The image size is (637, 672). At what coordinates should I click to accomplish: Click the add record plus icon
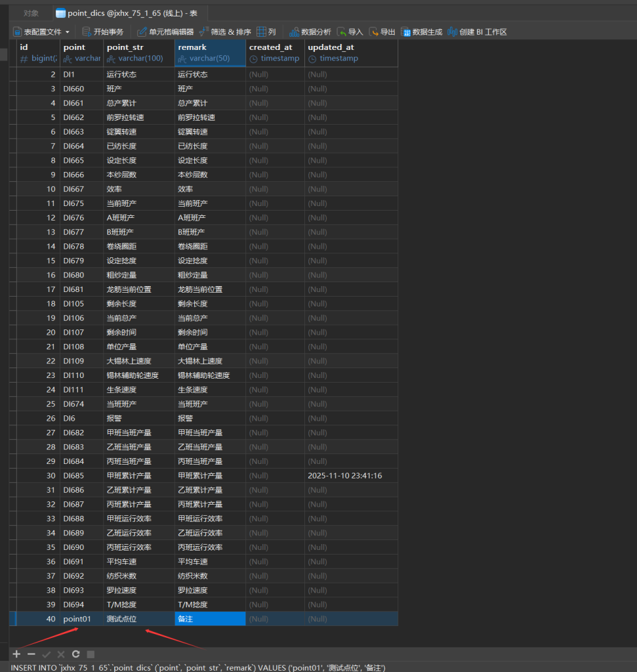(16, 654)
